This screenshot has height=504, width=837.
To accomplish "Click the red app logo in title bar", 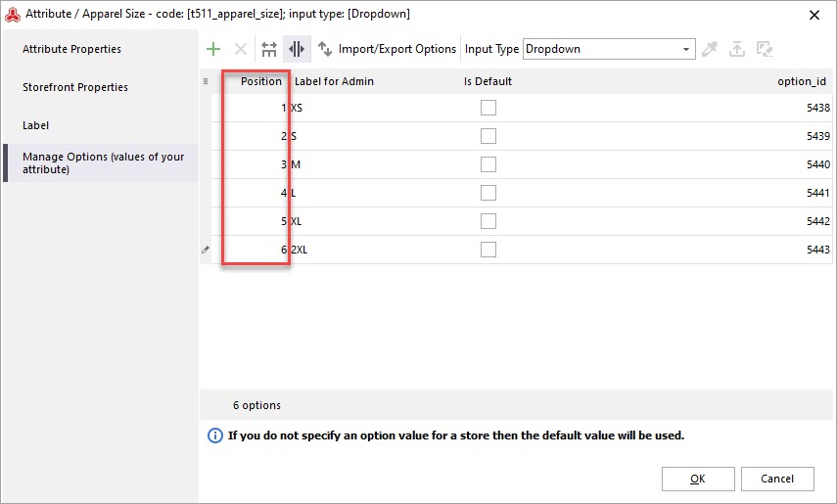I will click(13, 15).
